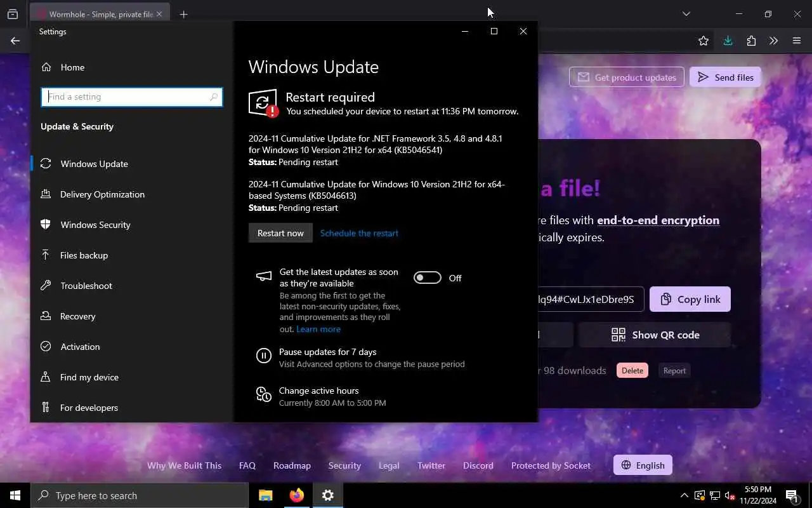Viewport: 812px width, 508px height.
Task: Open Firefox View icon in tab bar
Action: 12,14
